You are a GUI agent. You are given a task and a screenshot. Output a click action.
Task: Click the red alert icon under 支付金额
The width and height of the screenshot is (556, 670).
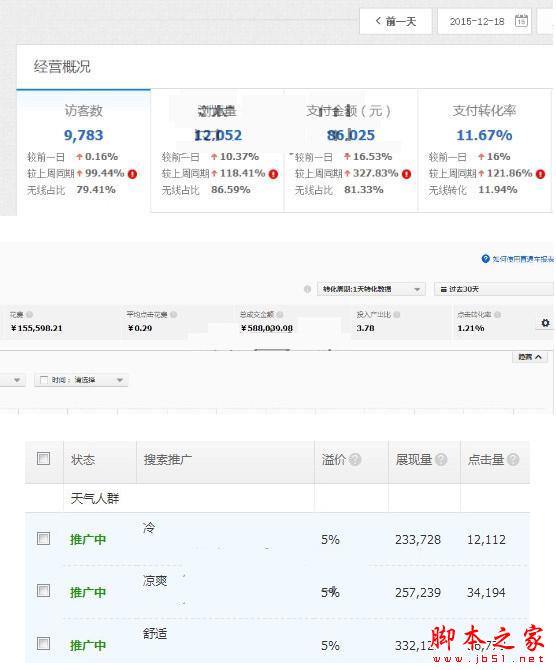(x=406, y=174)
